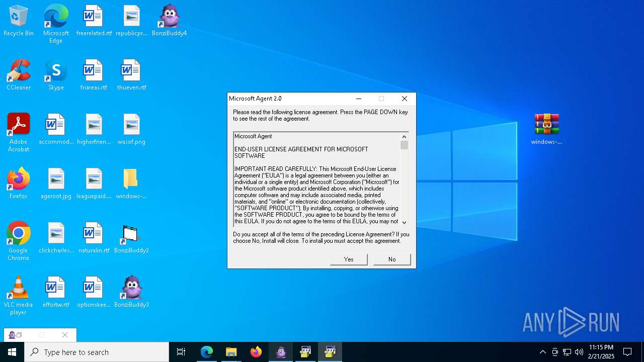This screenshot has width=644, height=362.
Task: Select naturalin.rtf desktop file
Action: point(94,238)
